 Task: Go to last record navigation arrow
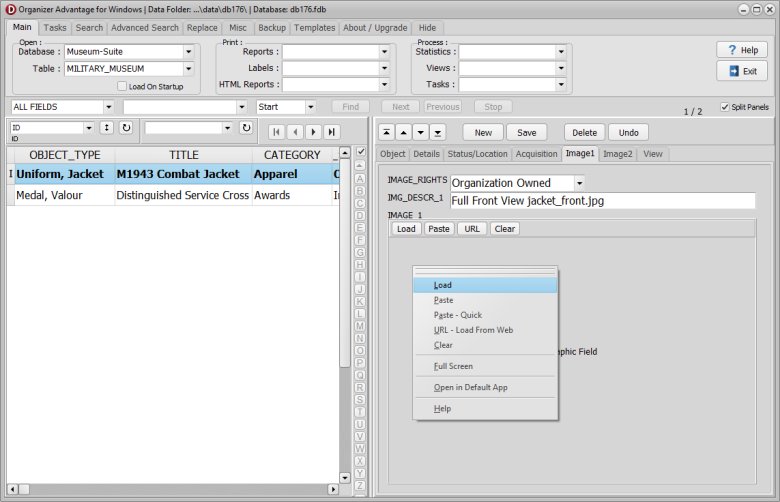(x=331, y=131)
